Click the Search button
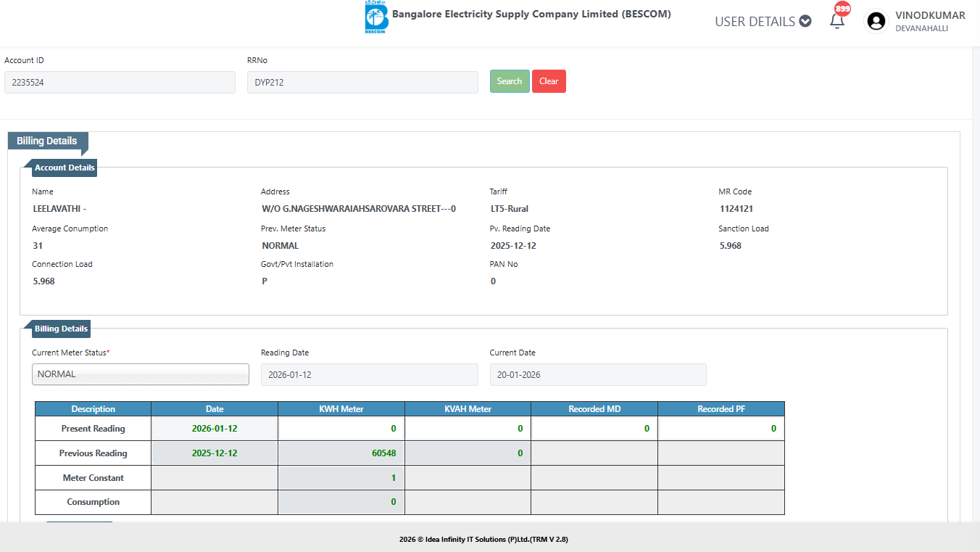This screenshot has width=980, height=552. [510, 81]
